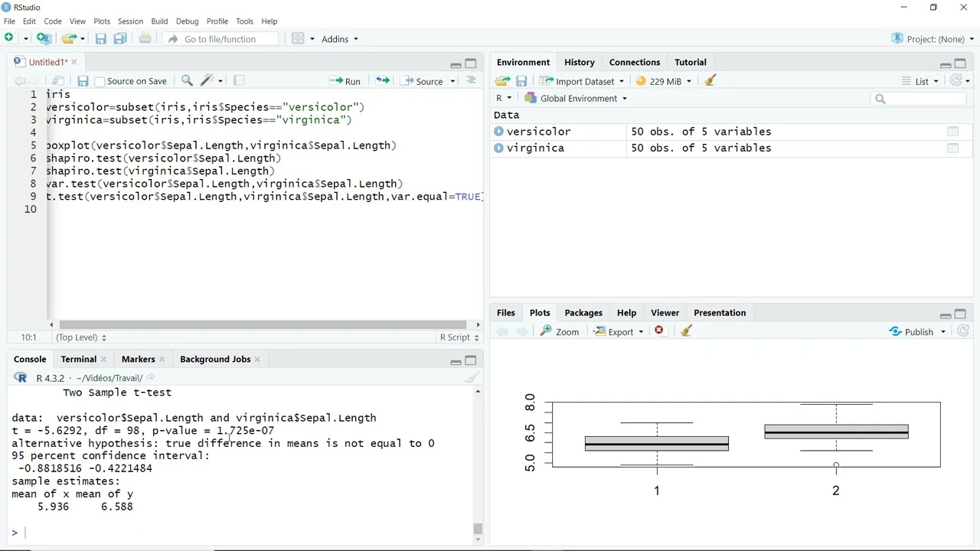Open Find/Replace magnifier in editor
The image size is (980, 551).
coord(187,80)
